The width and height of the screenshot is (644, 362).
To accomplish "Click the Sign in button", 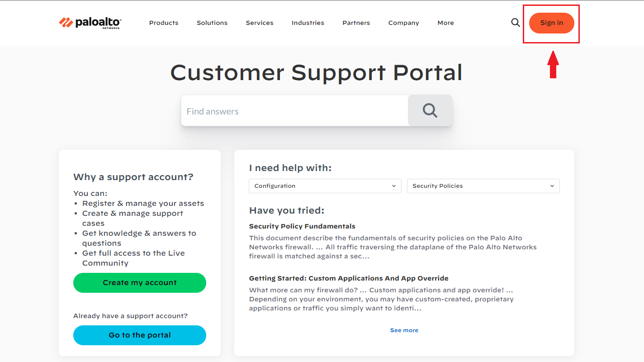I will point(551,23).
